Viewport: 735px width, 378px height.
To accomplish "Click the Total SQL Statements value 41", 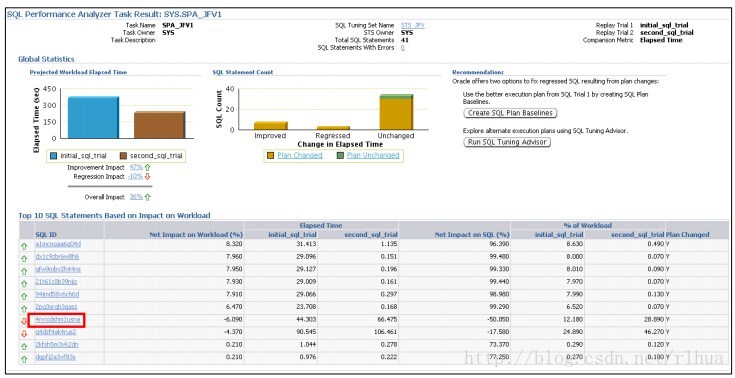I will click(x=405, y=40).
